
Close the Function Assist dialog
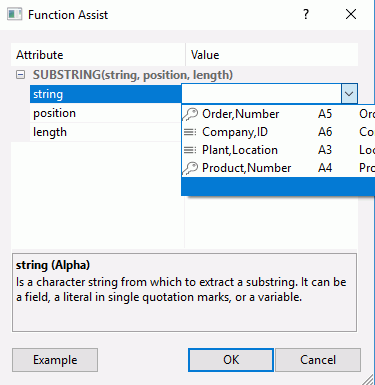[351, 14]
